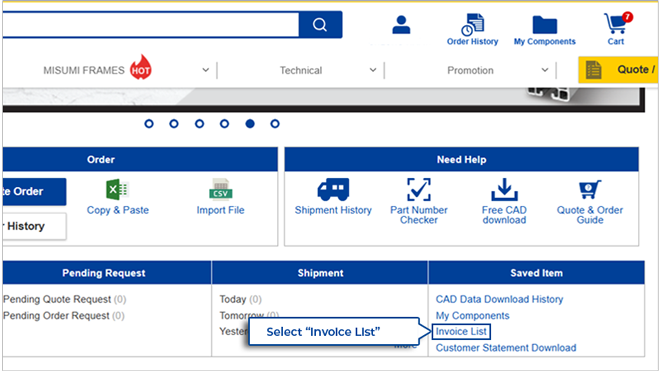Viewport: 660px width, 371px height.
Task: Open Quote & Order Guide cart icon
Action: 590,190
